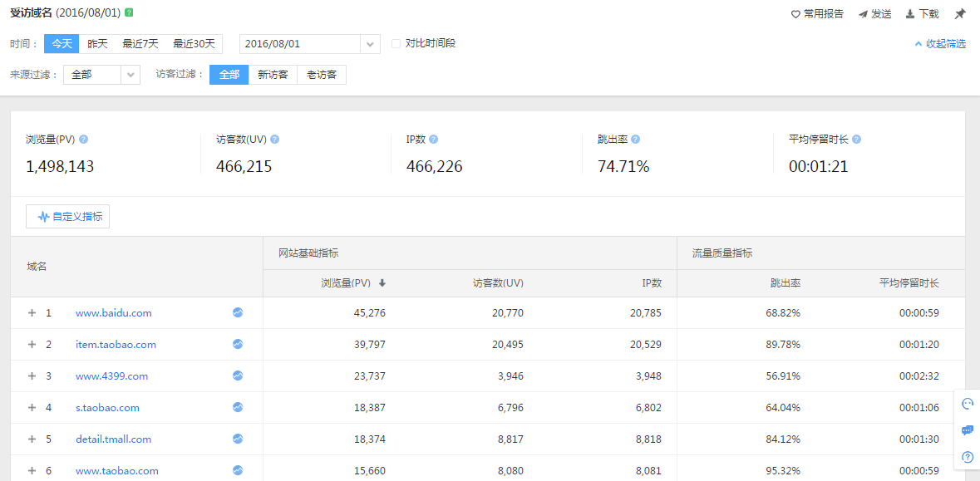980x481 pixels.
Task: Open the trend icon beside www.4399.com
Action: pyautogui.click(x=238, y=376)
